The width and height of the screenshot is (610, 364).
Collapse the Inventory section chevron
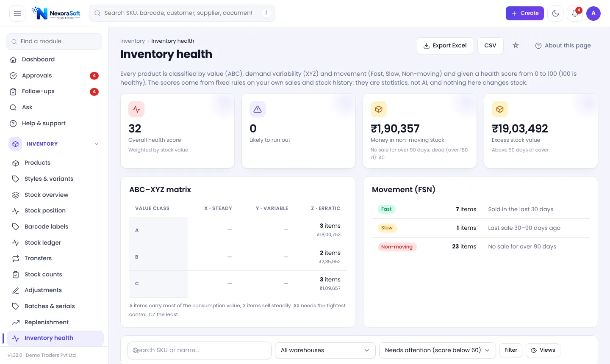(x=97, y=144)
